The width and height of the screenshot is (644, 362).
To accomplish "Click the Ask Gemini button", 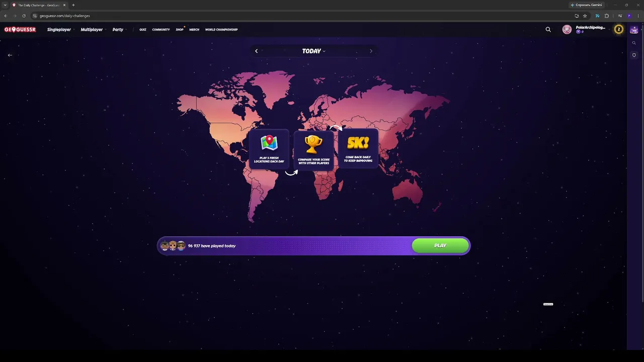I will point(586,5).
